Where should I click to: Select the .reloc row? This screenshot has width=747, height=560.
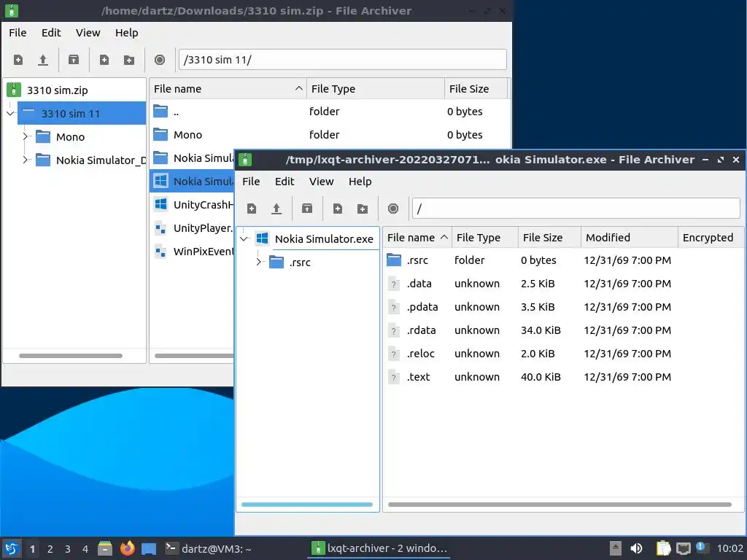coord(563,354)
